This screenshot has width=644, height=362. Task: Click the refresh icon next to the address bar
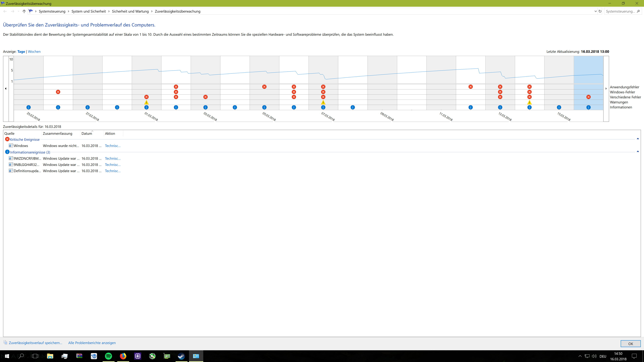click(600, 11)
